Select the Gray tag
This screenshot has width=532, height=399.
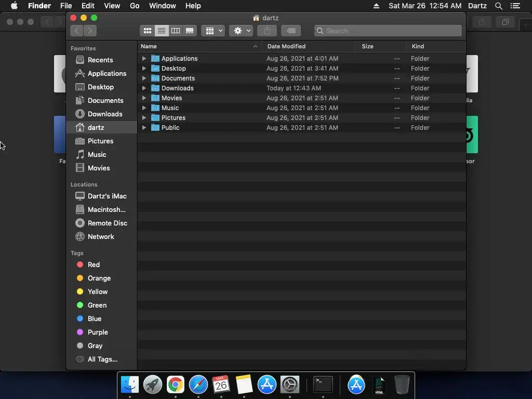tap(101, 345)
